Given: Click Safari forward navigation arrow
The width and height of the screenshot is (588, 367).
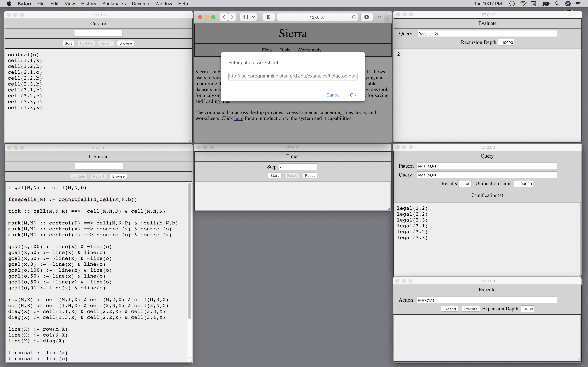Looking at the screenshot, I should pyautogui.click(x=232, y=17).
